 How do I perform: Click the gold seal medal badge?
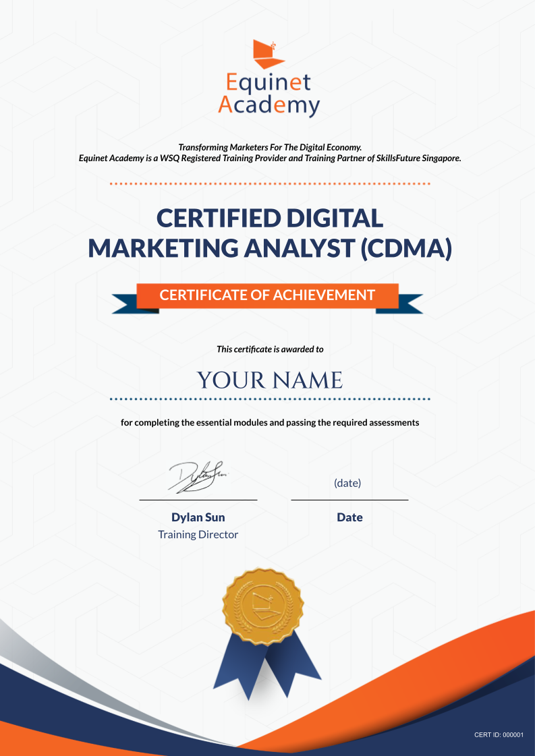point(264,605)
